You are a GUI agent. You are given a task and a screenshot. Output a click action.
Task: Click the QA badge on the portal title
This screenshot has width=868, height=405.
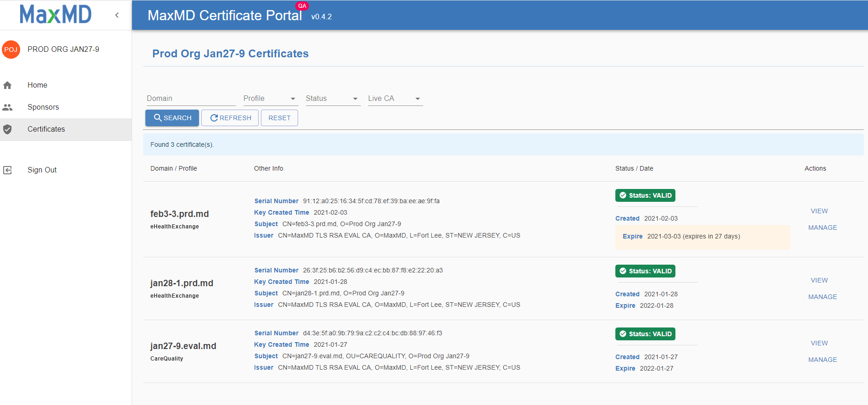[302, 6]
